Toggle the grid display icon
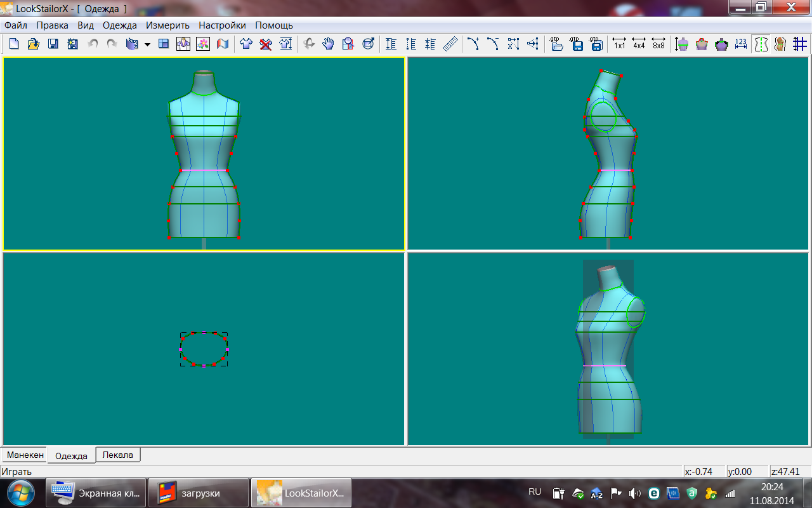Screen dimensions: 812x508 click(800, 44)
